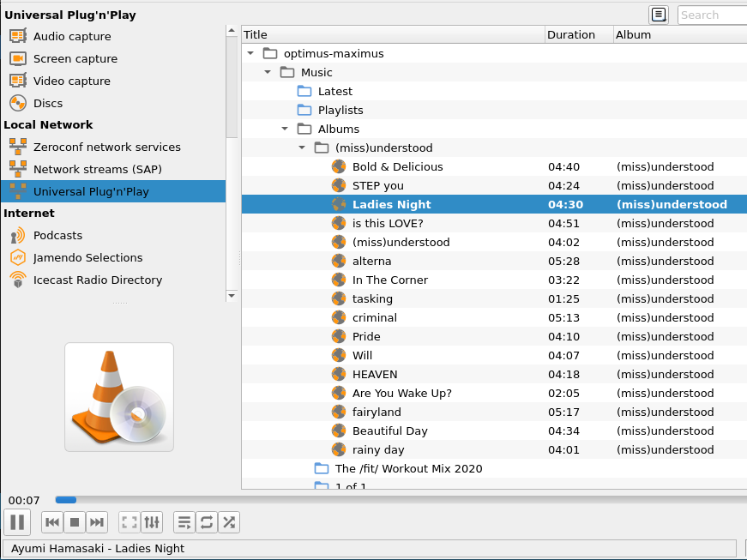Image resolution: width=747 pixels, height=560 pixels.
Task: Open the extended settings equalizer icon
Action: pos(152,521)
